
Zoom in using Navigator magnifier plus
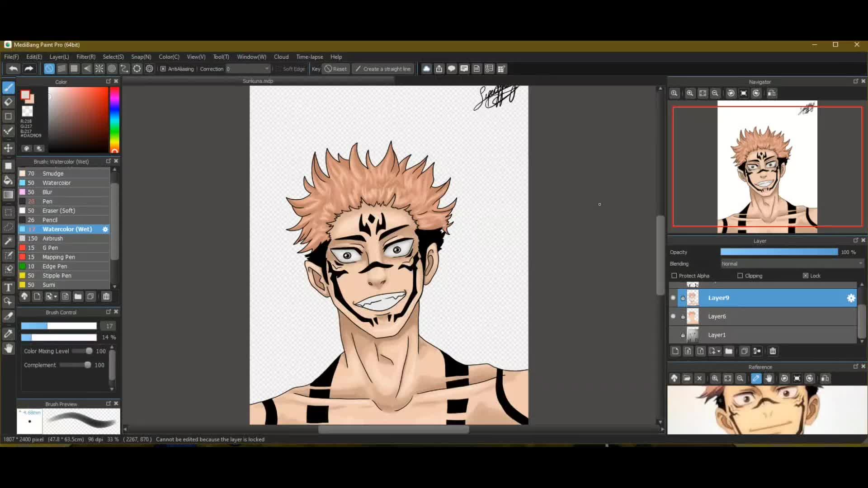coord(690,93)
